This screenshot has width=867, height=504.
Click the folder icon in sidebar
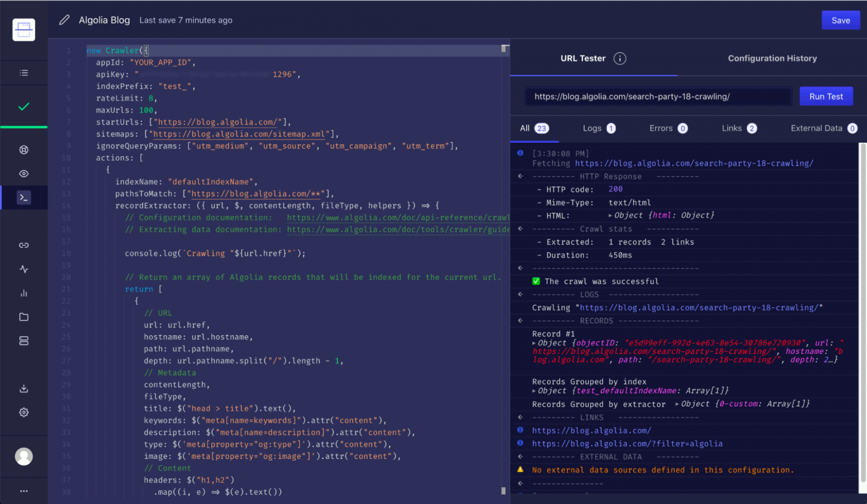click(24, 317)
